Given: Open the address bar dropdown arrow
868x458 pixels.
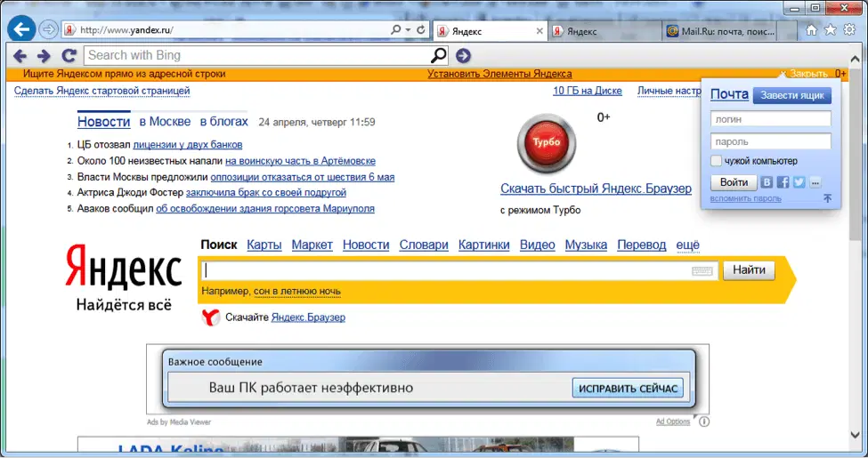Looking at the screenshot, I should (x=408, y=30).
